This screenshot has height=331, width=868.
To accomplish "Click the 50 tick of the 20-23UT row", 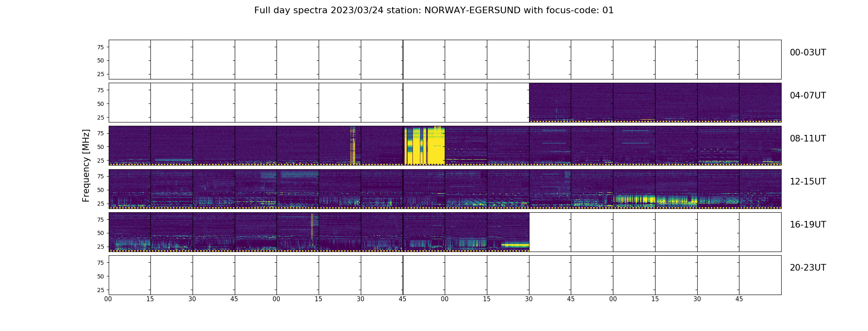I will point(100,276).
